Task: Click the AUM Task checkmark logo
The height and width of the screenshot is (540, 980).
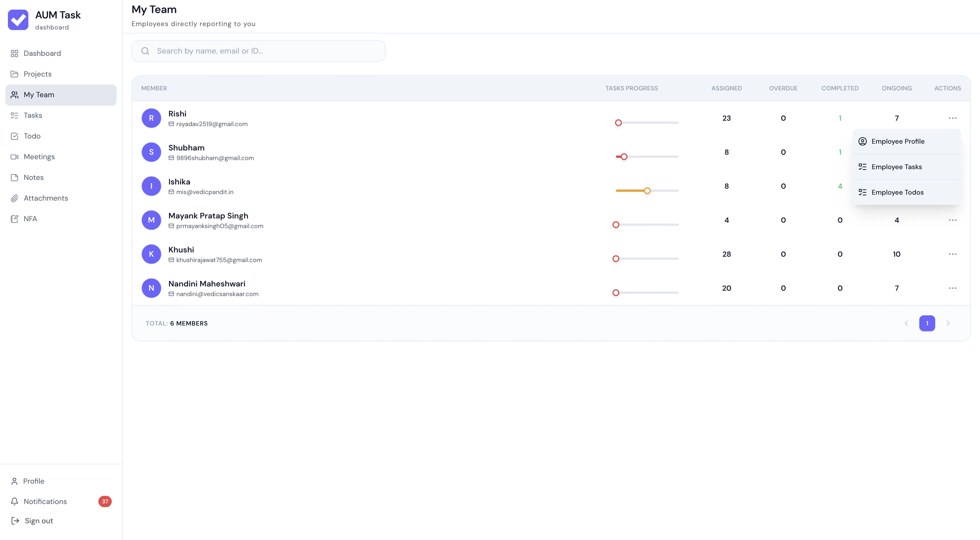Action: [18, 20]
